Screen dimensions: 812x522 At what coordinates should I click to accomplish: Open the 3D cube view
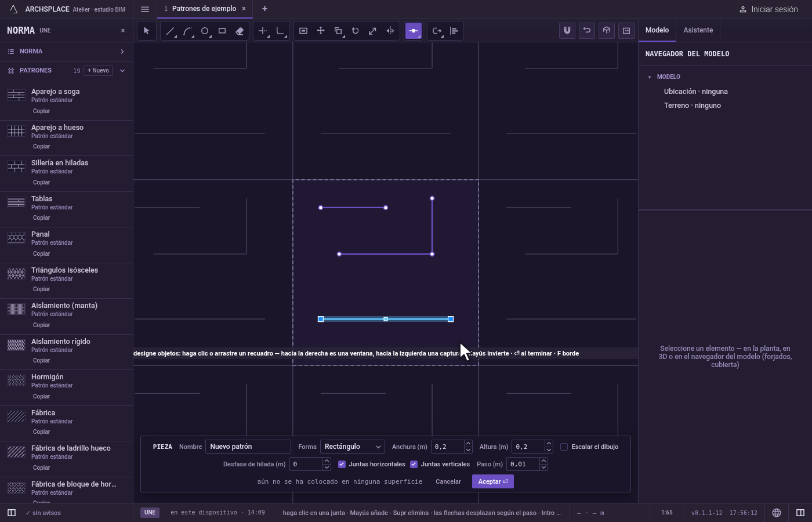pyautogui.click(x=607, y=31)
